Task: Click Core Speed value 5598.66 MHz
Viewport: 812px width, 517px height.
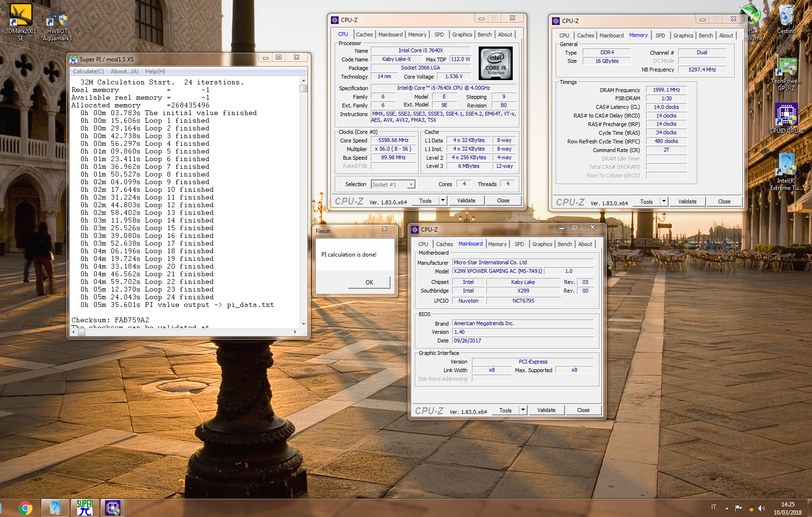Action: pos(393,141)
